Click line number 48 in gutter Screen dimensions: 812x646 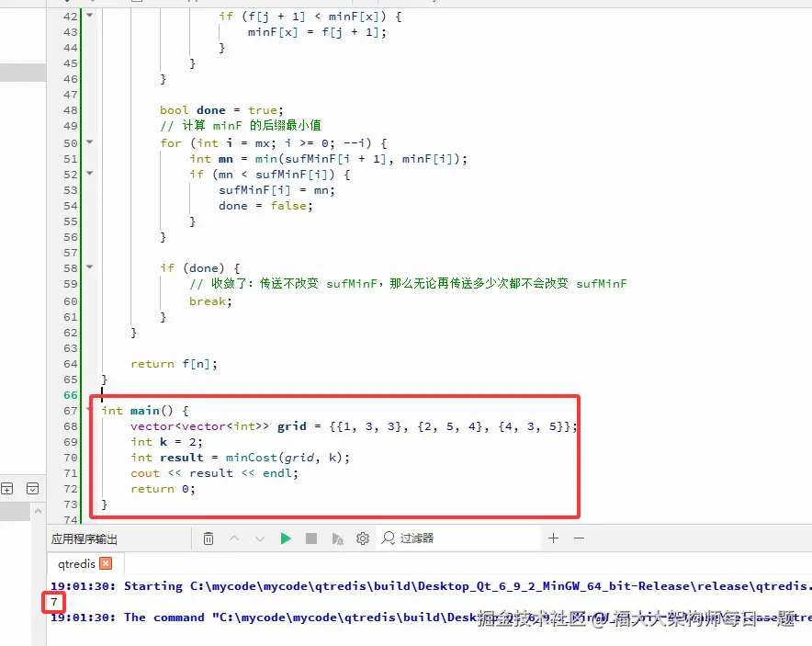click(70, 110)
